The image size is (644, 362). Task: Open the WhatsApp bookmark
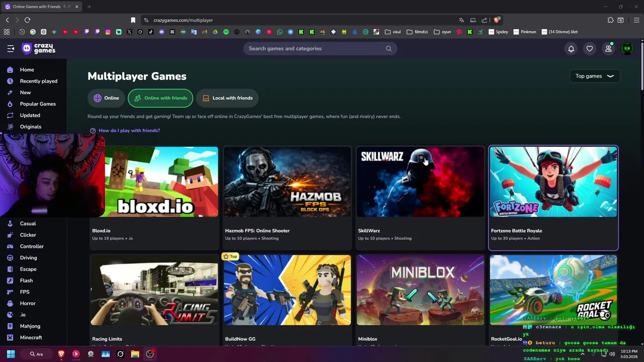280,32
